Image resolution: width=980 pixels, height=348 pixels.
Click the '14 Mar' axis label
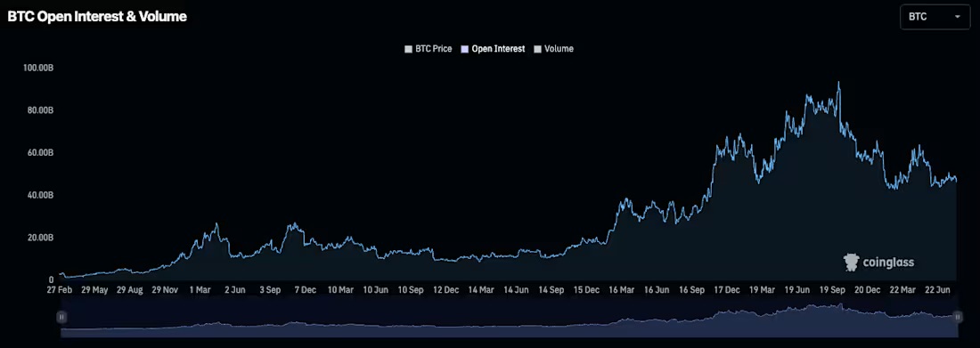[482, 290]
